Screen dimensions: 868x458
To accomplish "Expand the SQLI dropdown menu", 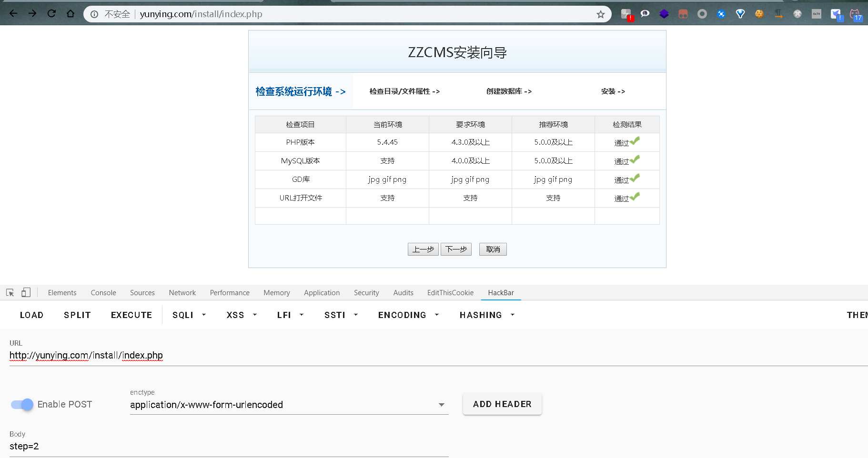I will tap(189, 315).
